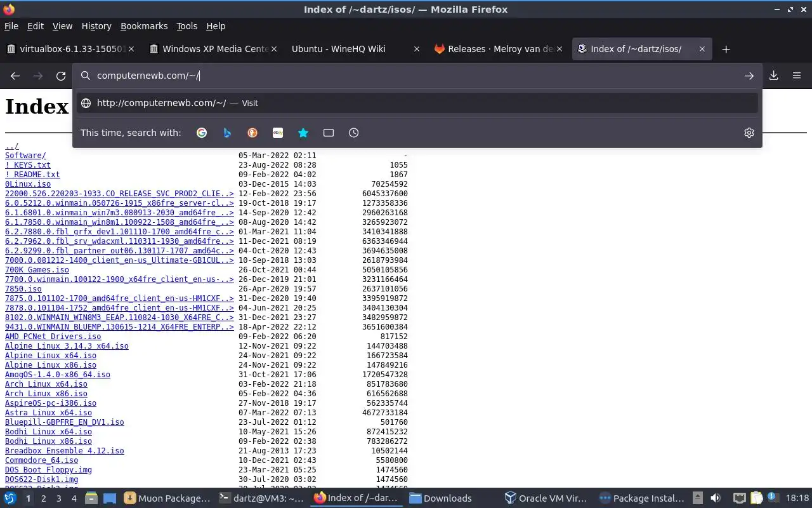Switch to Windows XP Media Center tab
The width and height of the screenshot is (812, 508).
[213, 49]
